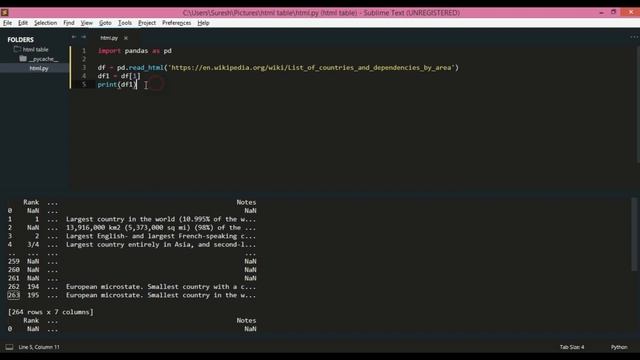The width and height of the screenshot is (640, 360).
Task: Click the html table folder icon
Action: pyautogui.click(x=17, y=49)
